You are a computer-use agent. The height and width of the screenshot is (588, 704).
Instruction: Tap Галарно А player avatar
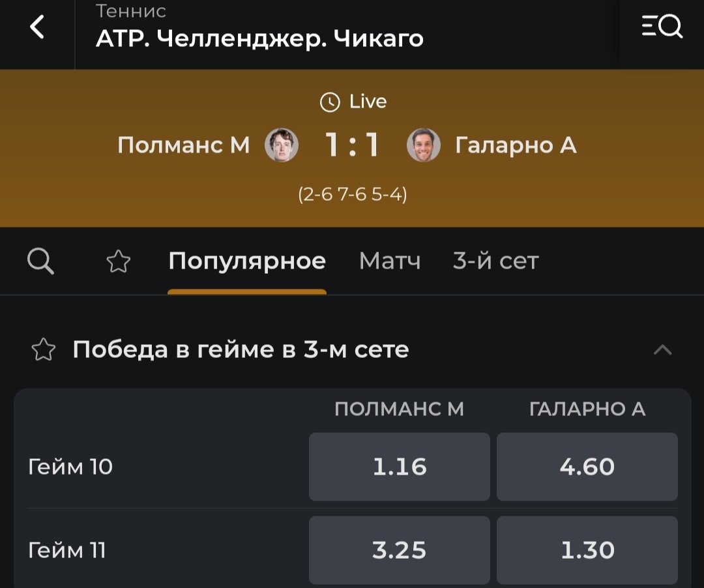pyautogui.click(x=424, y=145)
